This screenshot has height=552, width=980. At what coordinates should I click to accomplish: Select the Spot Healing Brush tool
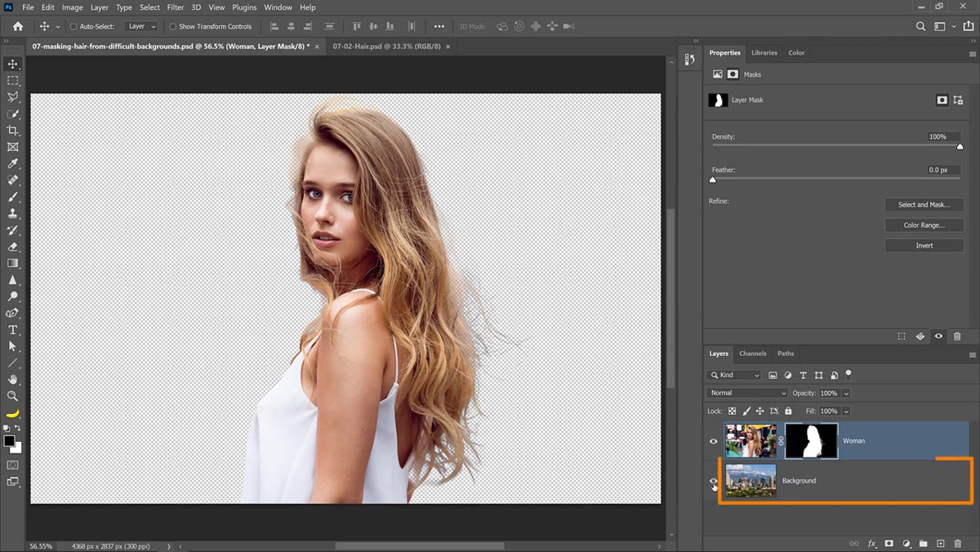click(x=12, y=180)
